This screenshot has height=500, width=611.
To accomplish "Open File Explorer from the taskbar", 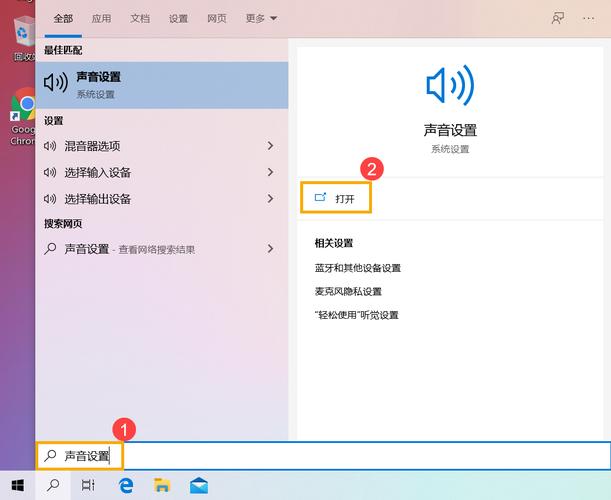I will (x=162, y=485).
